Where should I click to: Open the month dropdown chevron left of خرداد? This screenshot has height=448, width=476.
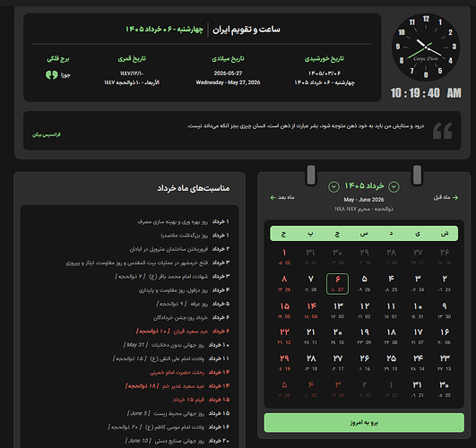(394, 186)
